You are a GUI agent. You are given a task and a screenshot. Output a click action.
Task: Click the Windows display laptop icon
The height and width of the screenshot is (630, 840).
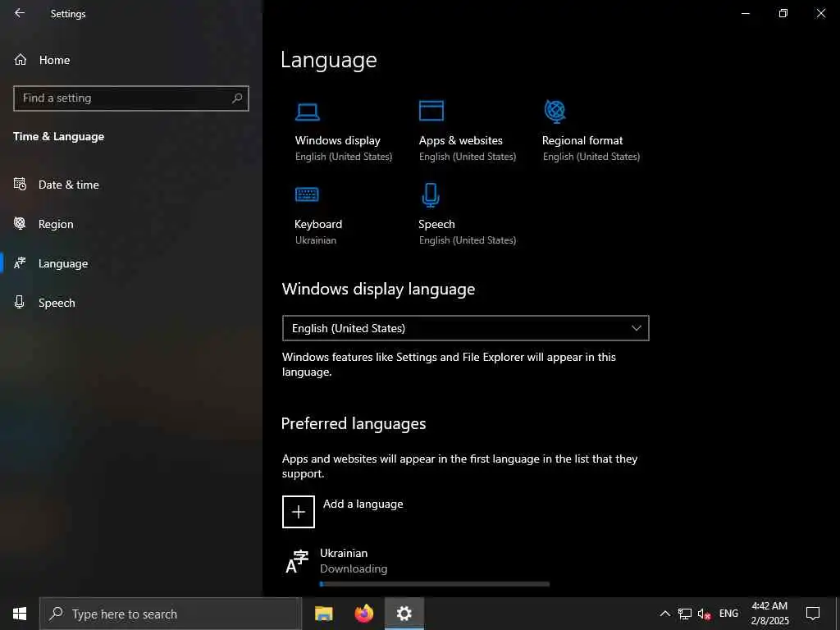point(308,112)
